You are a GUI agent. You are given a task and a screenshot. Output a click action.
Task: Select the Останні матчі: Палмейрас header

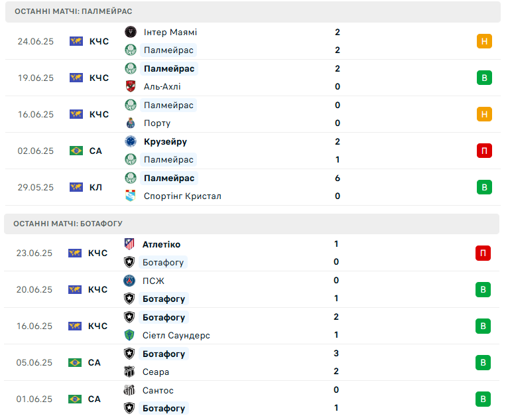tap(253, 12)
